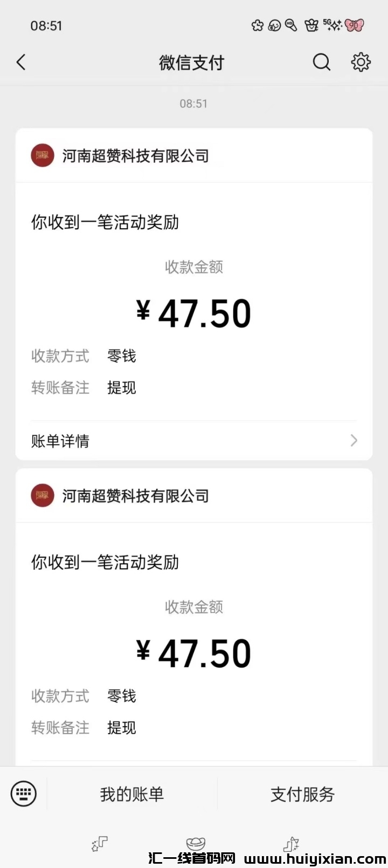Open the 我的账单 menu
Image resolution: width=388 pixels, height=868 pixels.
point(132,794)
